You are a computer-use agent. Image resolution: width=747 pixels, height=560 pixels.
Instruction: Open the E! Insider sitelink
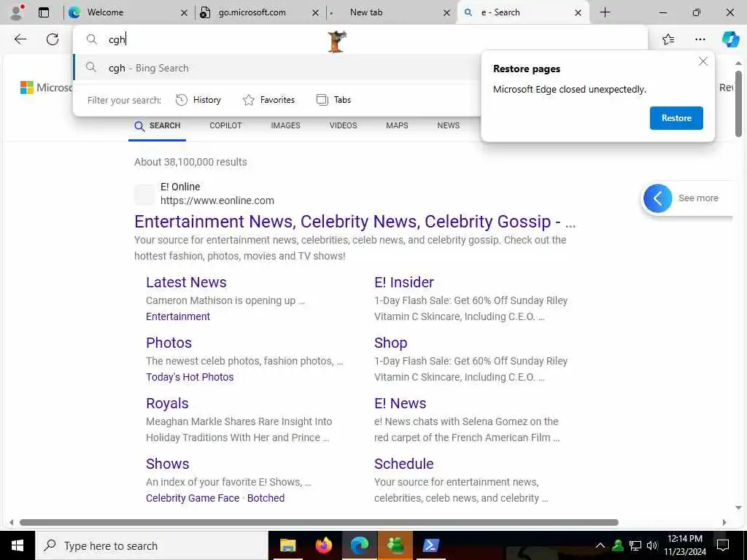pos(404,282)
